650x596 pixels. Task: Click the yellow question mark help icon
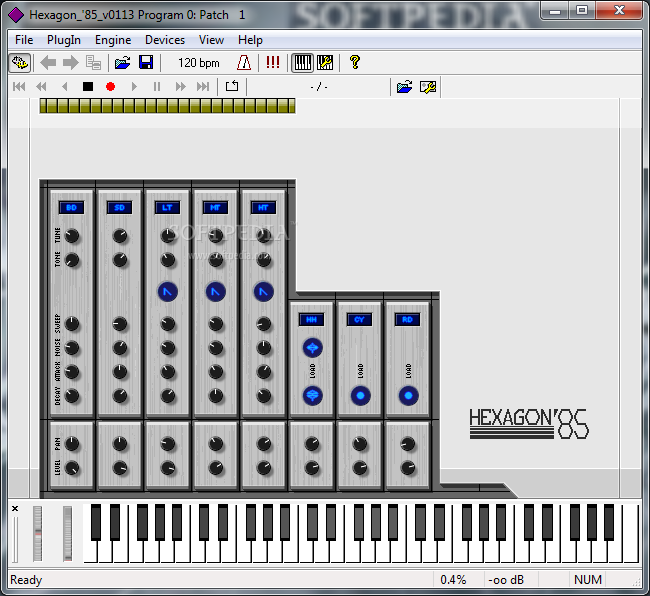coord(354,62)
